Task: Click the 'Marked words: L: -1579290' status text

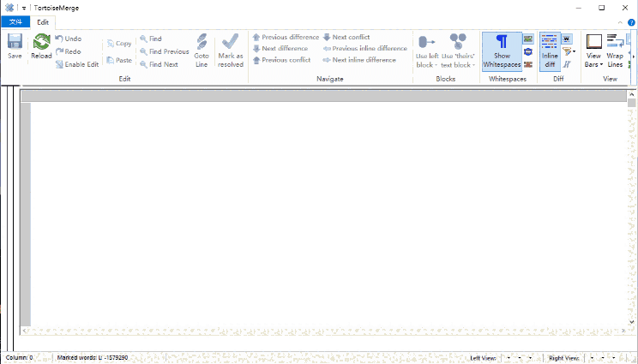Action: [93, 358]
